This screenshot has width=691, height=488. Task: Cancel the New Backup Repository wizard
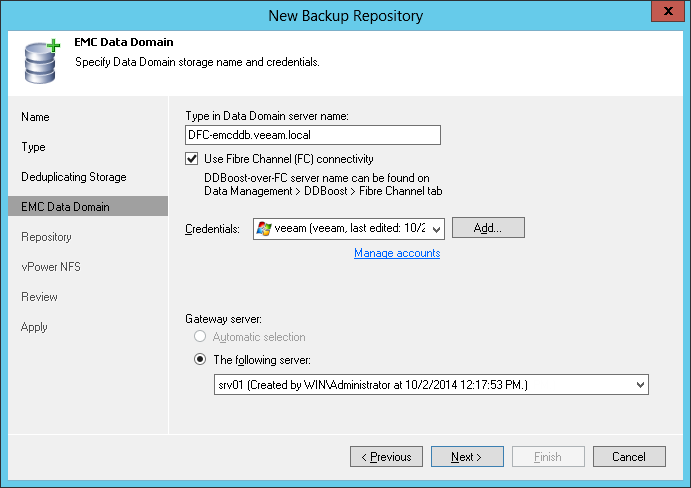click(x=629, y=456)
